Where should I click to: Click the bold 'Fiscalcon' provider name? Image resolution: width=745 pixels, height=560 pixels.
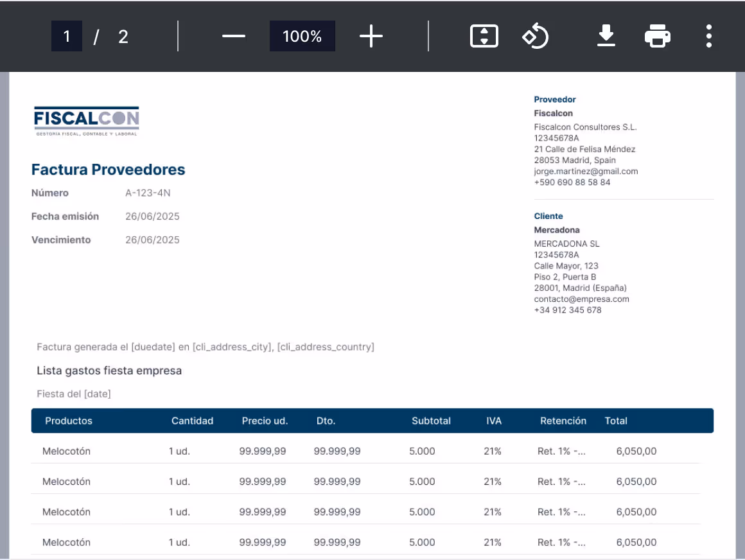(x=553, y=113)
